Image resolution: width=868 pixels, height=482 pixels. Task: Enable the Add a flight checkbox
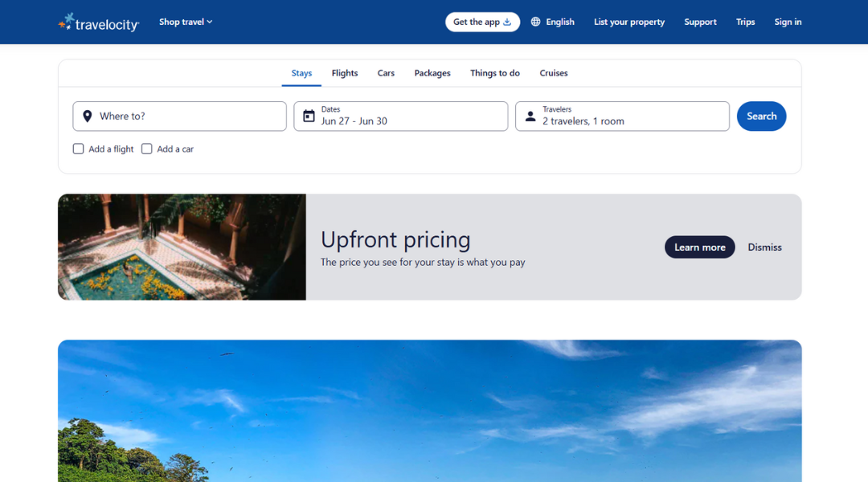pyautogui.click(x=79, y=149)
